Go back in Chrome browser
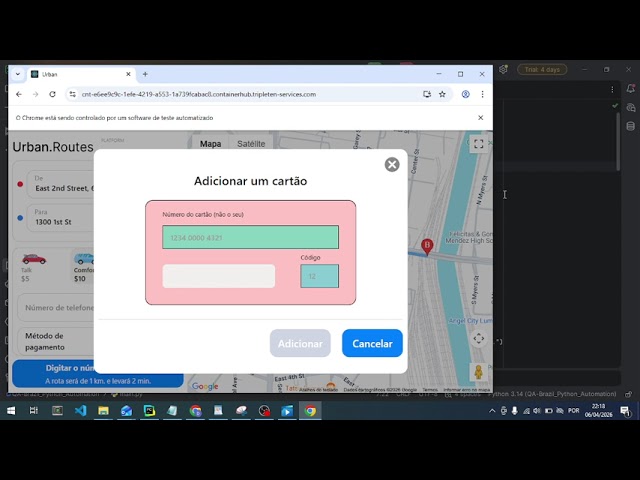Screen dimensions: 640x480 19,94
